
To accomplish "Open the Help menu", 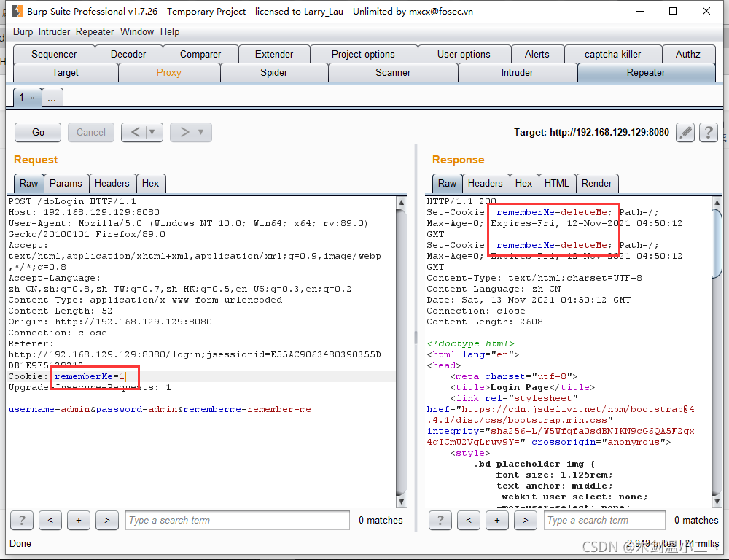I will (170, 31).
